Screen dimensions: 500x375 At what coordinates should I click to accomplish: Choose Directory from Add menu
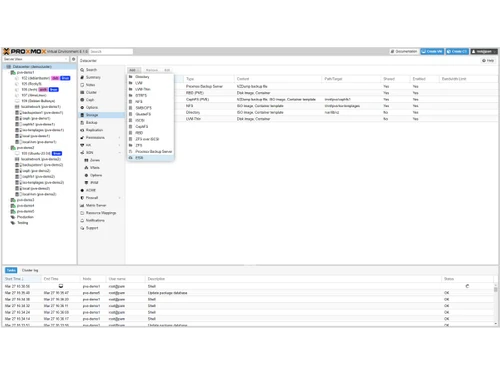[x=150, y=77]
